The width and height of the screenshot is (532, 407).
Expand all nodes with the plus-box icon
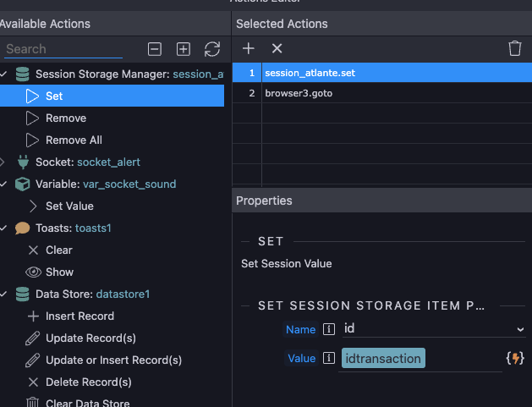(x=184, y=49)
